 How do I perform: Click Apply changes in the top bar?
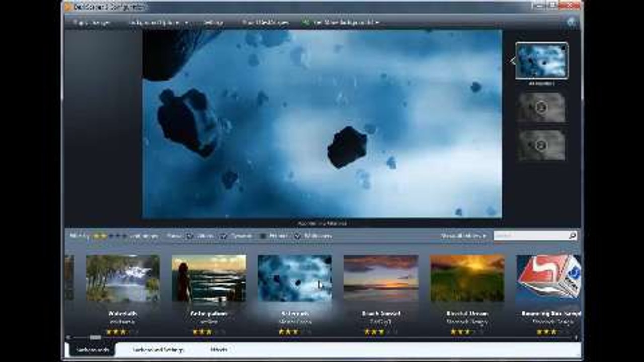click(92, 23)
